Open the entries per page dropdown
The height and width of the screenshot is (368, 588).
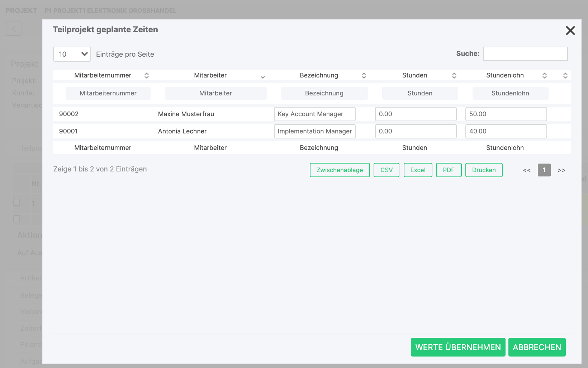(72, 54)
